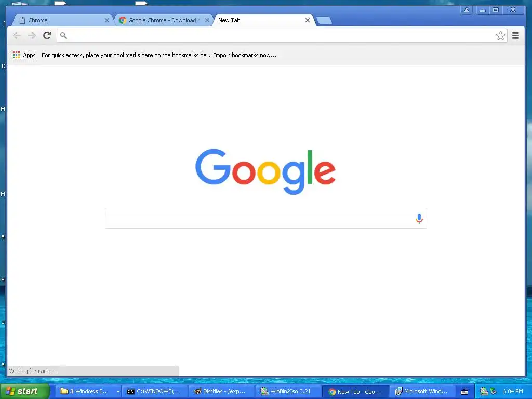The width and height of the screenshot is (532, 399).
Task: Focus the address bar
Action: (x=282, y=36)
